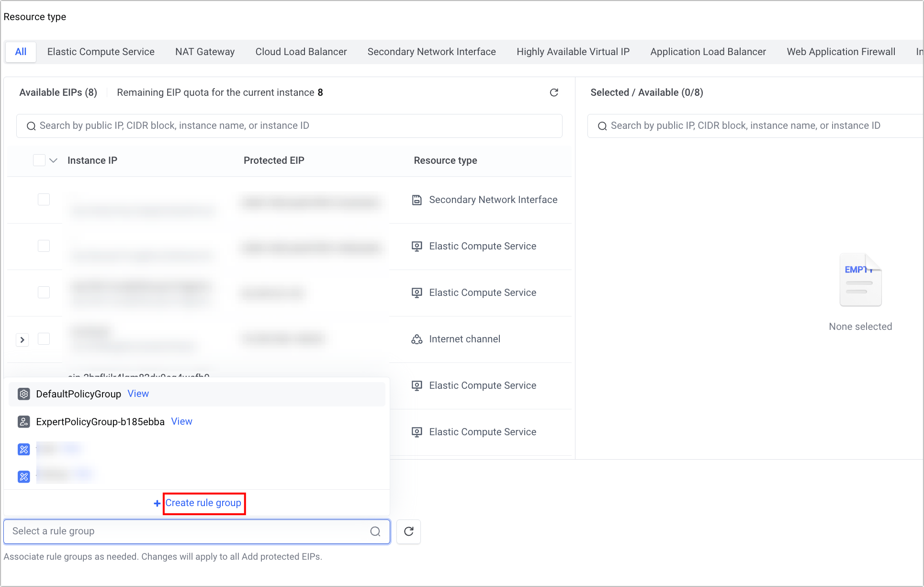Select the Cloud Load Balancer tab

(301, 52)
